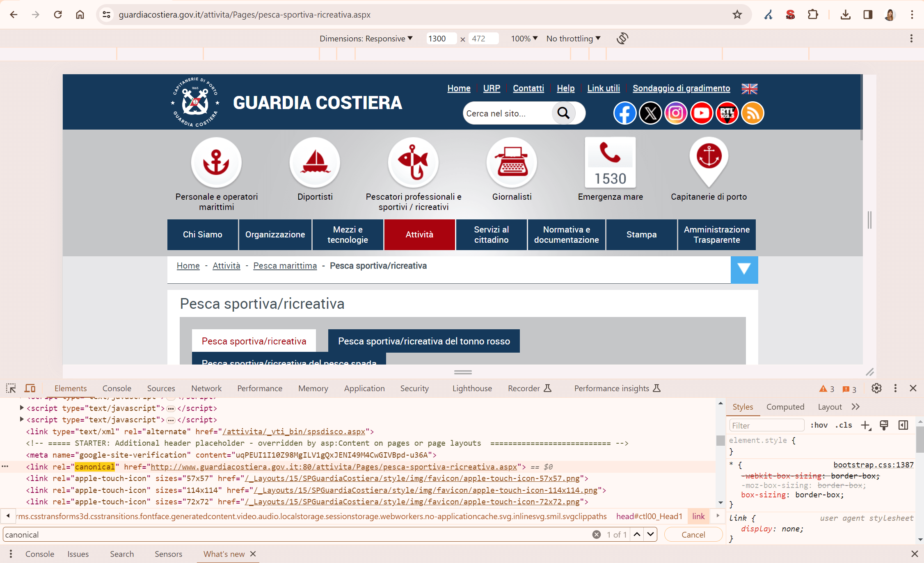Screen dimensions: 924x563
Task: Open the Diportisti sailboat icon
Action: click(315, 162)
